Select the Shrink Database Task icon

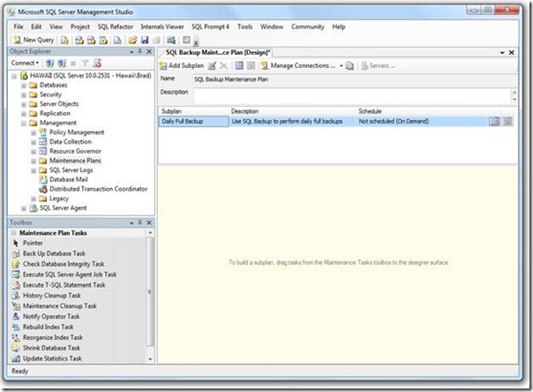click(16, 349)
